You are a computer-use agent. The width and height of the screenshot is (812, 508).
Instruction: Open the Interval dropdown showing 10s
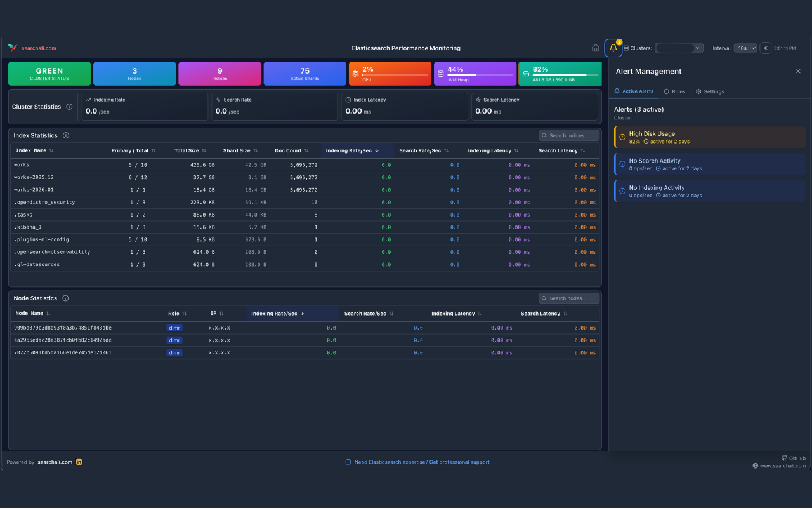click(747, 48)
